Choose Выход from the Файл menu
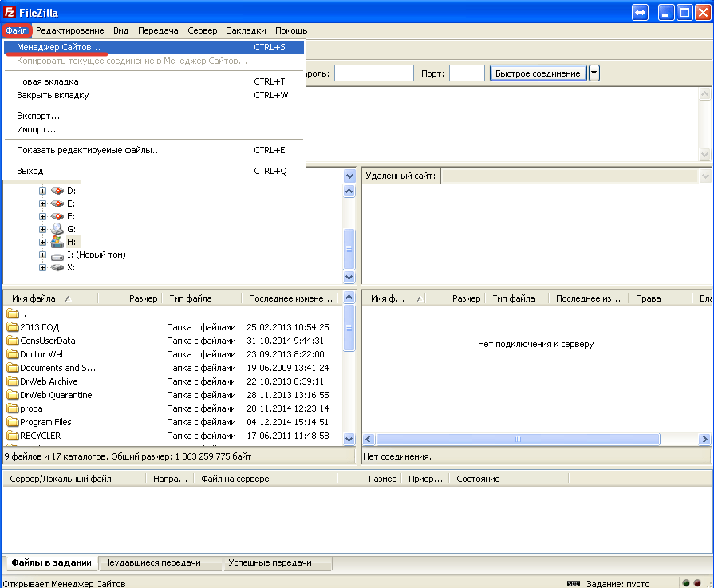Screen dimensions: 714x588 click(154, 171)
